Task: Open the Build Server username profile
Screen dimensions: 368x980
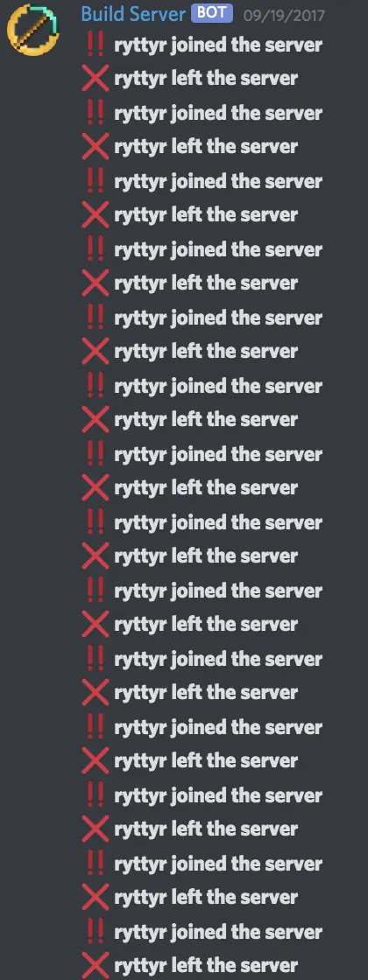Action: click(133, 13)
